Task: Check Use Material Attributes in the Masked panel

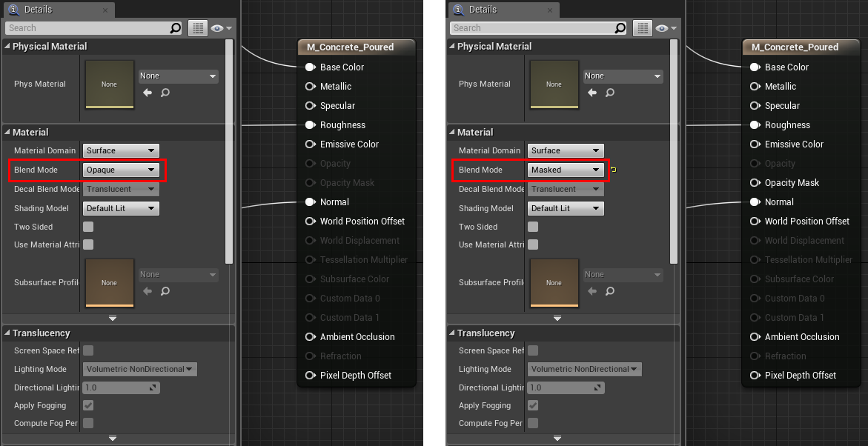Action: click(533, 244)
